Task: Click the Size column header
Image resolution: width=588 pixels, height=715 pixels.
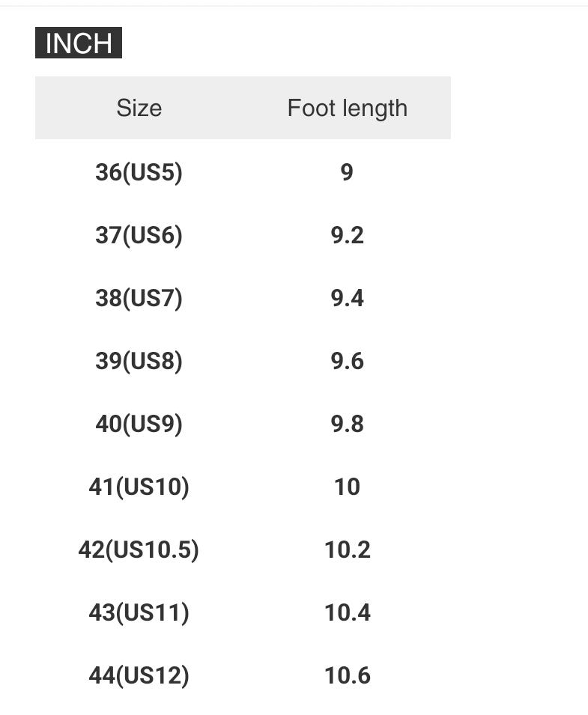Action: point(139,108)
